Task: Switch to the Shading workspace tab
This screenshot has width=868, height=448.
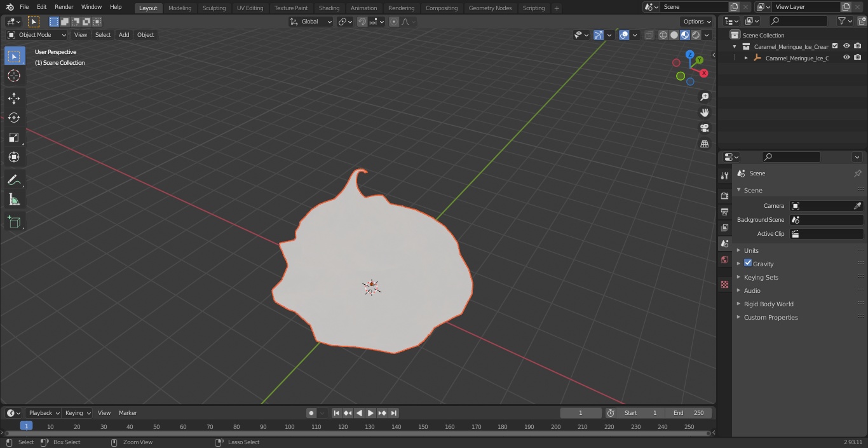Action: (329, 8)
